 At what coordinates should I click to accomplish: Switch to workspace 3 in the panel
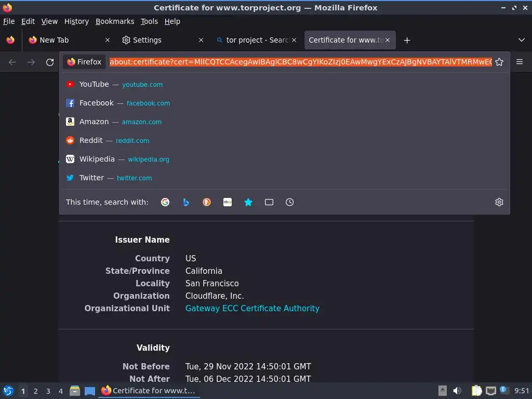48,391
